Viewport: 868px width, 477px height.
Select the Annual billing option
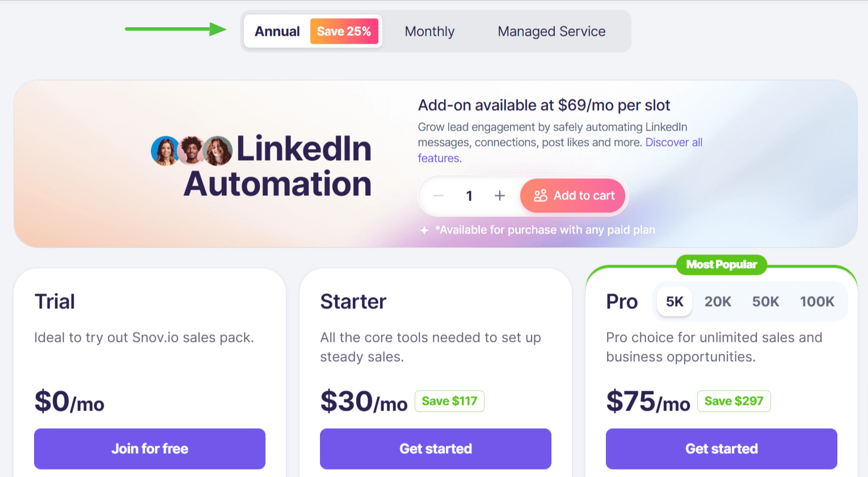277,31
